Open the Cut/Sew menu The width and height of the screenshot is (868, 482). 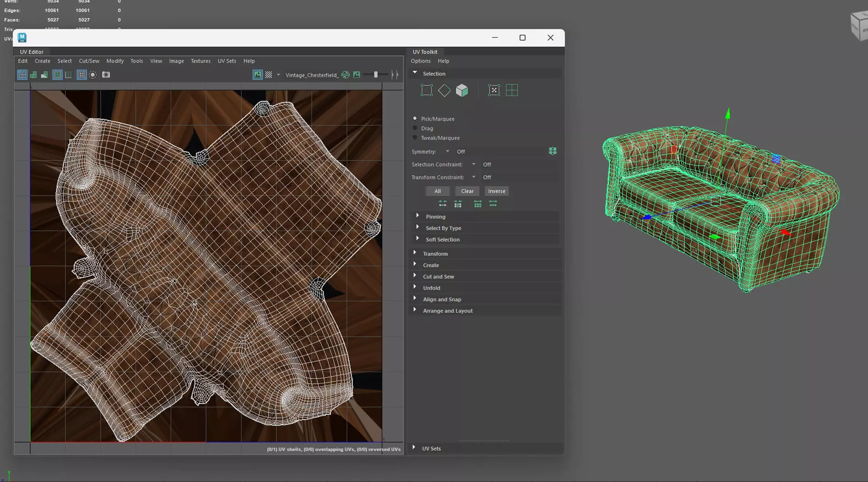(89, 61)
